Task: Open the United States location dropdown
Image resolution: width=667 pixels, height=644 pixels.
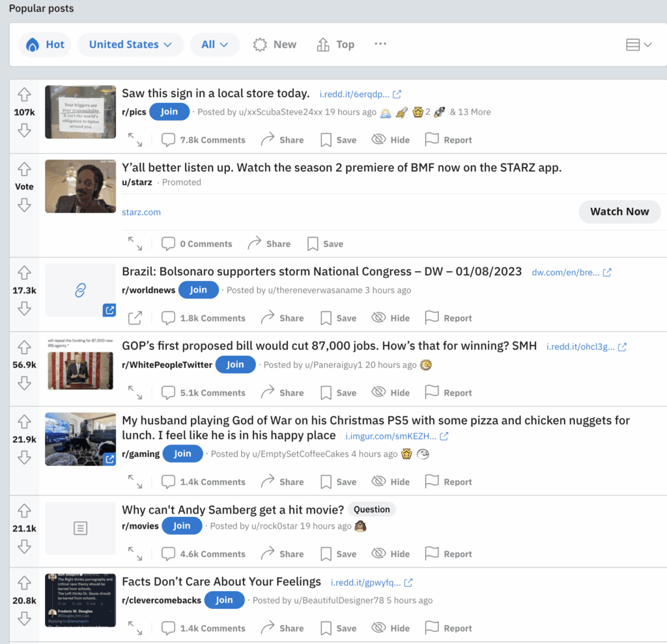Action: click(130, 44)
